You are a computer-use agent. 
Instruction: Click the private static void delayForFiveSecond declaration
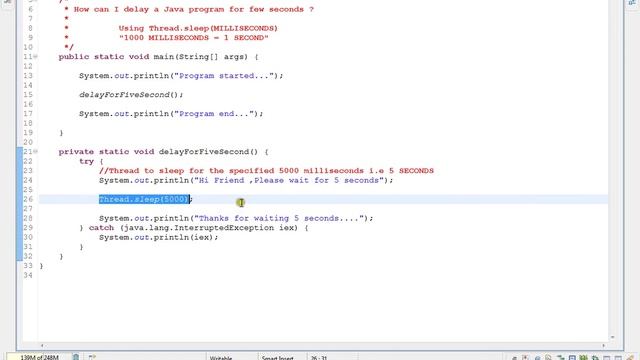click(x=163, y=152)
